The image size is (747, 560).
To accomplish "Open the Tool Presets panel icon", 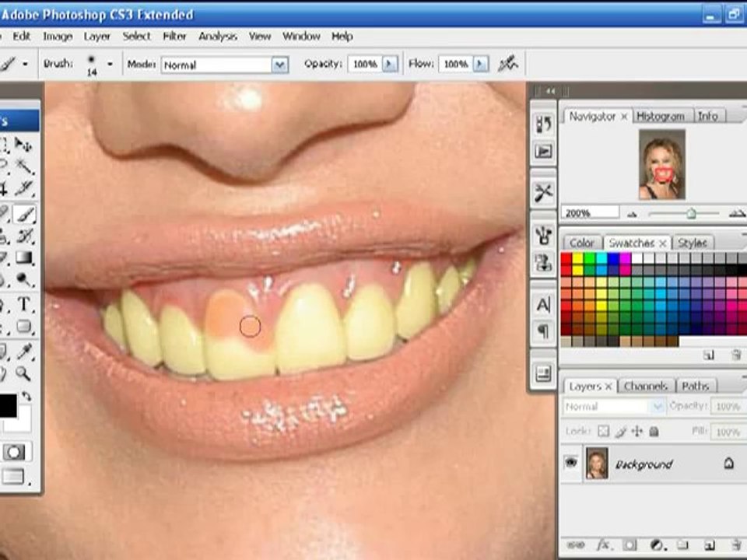I will click(544, 192).
